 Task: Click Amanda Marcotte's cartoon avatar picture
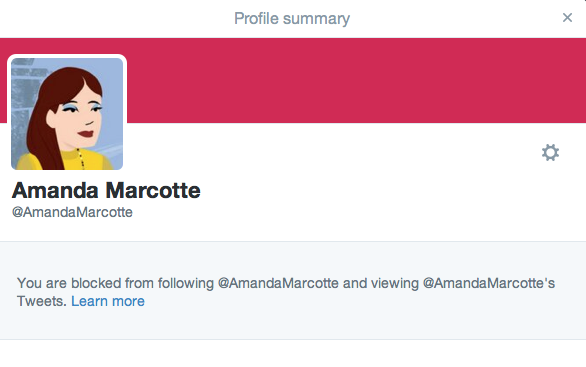[x=67, y=114]
